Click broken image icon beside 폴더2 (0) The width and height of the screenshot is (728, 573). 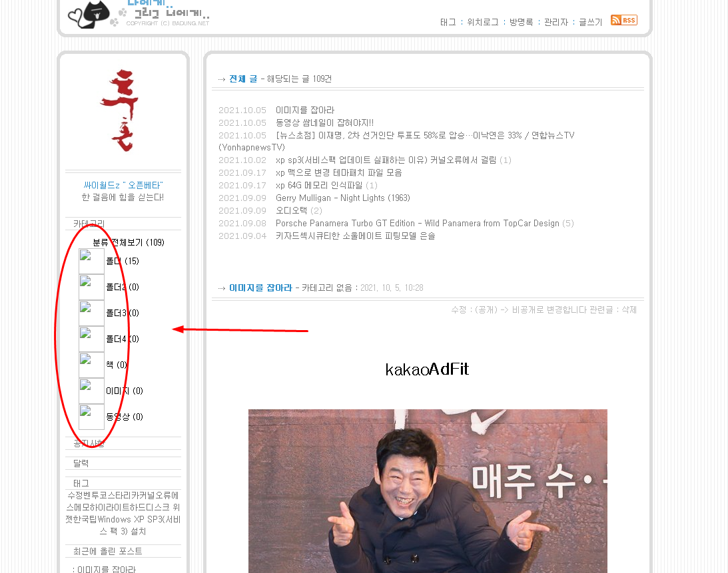(91, 287)
